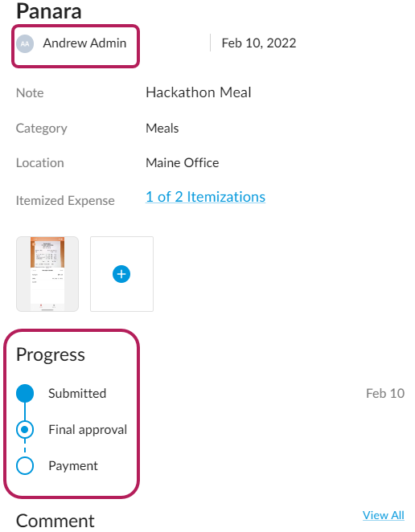Click the Andrew Admin name
The height and width of the screenshot is (532, 415).
pos(84,43)
